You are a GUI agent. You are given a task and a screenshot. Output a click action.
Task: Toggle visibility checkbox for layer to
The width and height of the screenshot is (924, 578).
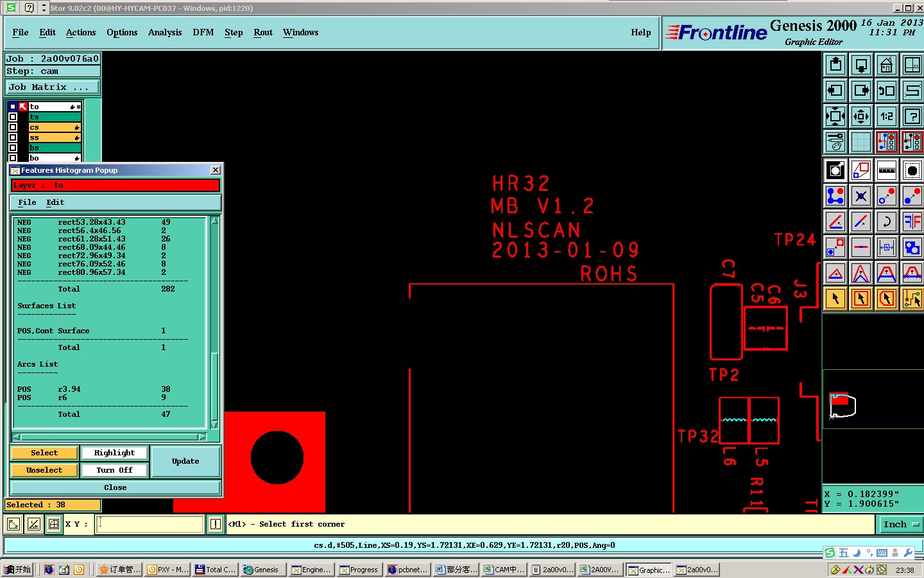pos(13,107)
